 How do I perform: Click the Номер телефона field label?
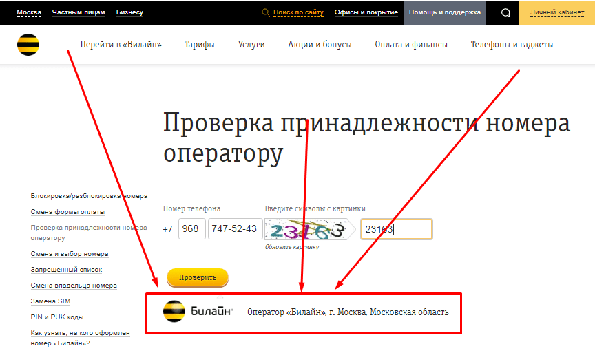click(x=191, y=208)
